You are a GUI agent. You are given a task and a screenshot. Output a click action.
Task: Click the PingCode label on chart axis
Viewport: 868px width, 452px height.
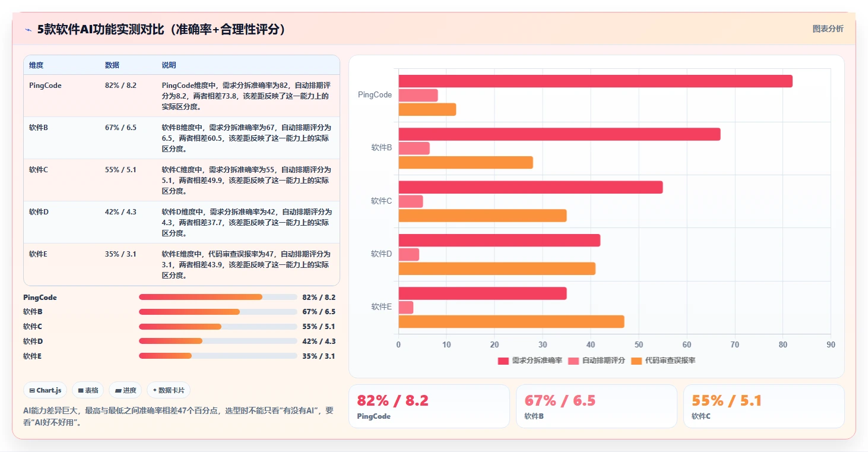(375, 95)
